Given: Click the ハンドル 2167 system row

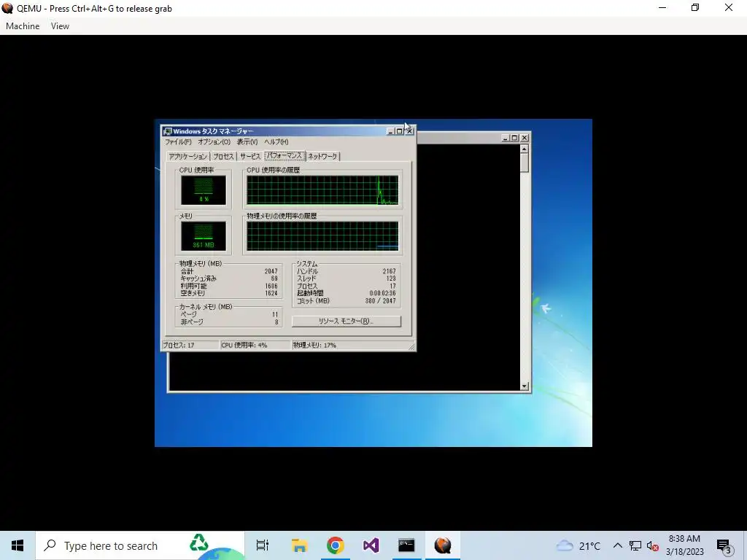Looking at the screenshot, I should coord(347,271).
